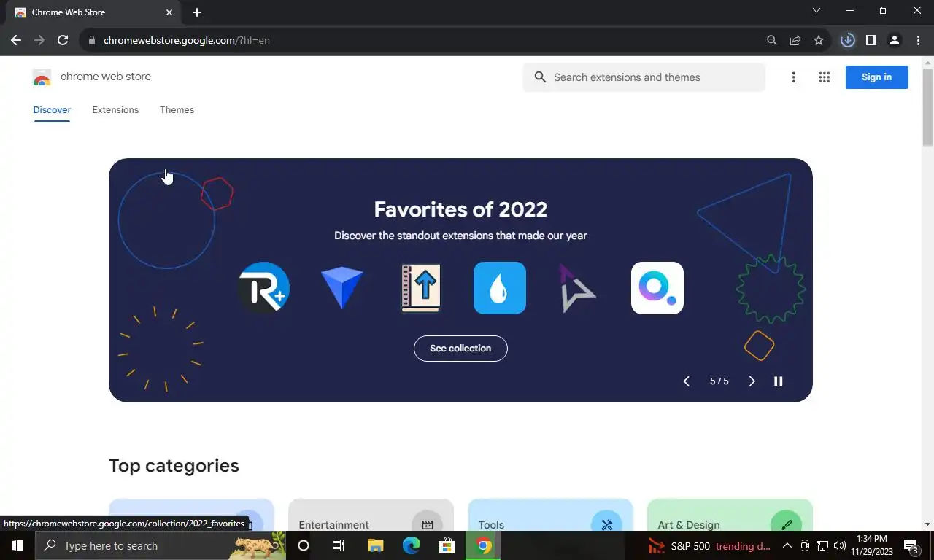Viewport: 934px width, 560px height.
Task: Click the page vertical scrollbar thumb
Action: pyautogui.click(x=927, y=106)
